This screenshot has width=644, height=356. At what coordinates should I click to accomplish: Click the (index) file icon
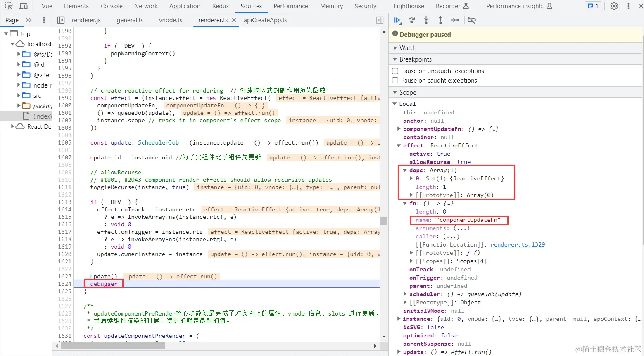pyautogui.click(x=26, y=116)
